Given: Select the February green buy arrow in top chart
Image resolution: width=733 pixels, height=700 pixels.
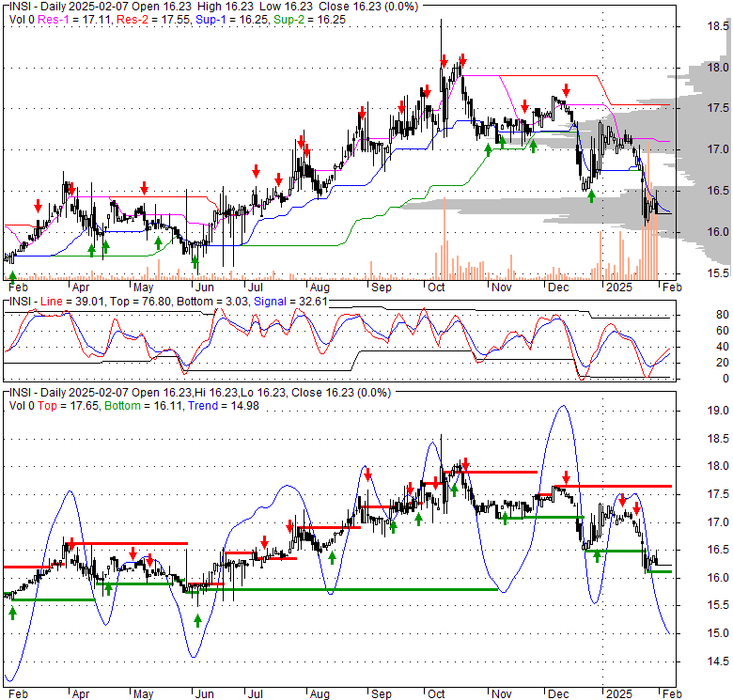Looking at the screenshot, I should click(12, 276).
